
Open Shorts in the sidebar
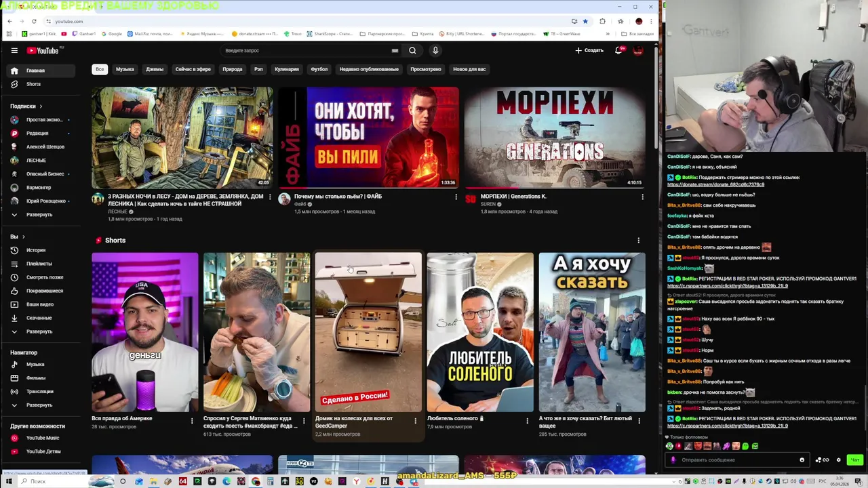click(42, 84)
